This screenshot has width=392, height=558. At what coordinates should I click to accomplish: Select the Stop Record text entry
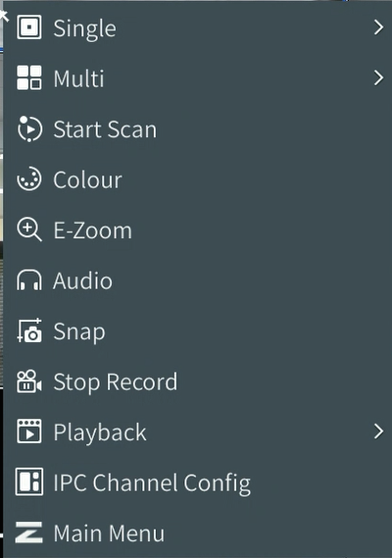pos(116,381)
